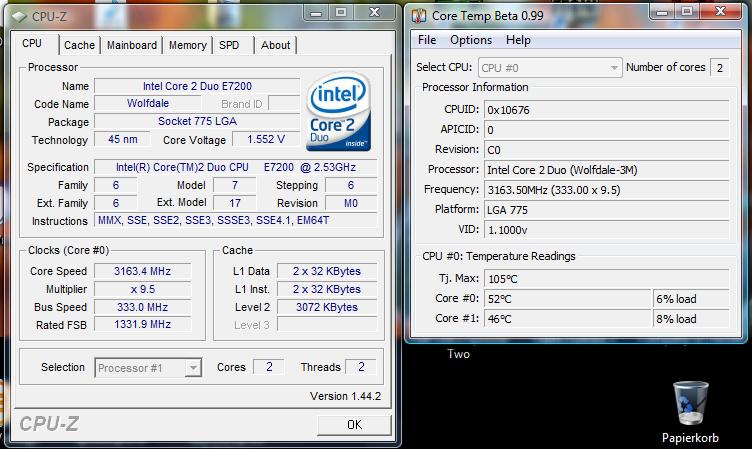Viewport: 752px width, 449px height.
Task: Click the L1 Inst. cache value field
Action: (x=327, y=289)
